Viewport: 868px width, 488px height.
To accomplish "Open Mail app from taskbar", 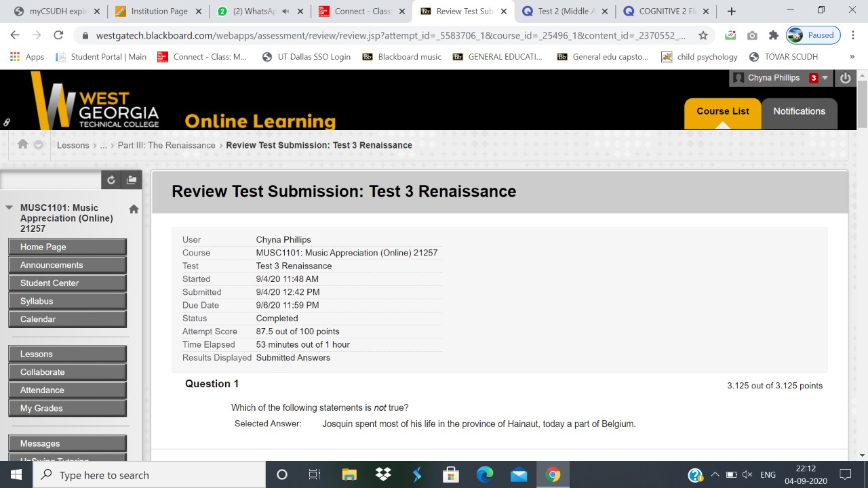I will [x=519, y=474].
